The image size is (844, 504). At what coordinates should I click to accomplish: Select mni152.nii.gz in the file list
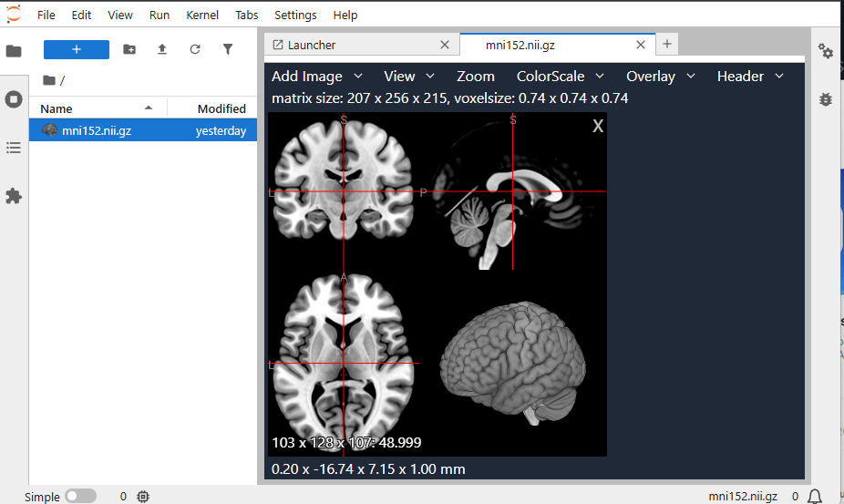pyautogui.click(x=97, y=130)
